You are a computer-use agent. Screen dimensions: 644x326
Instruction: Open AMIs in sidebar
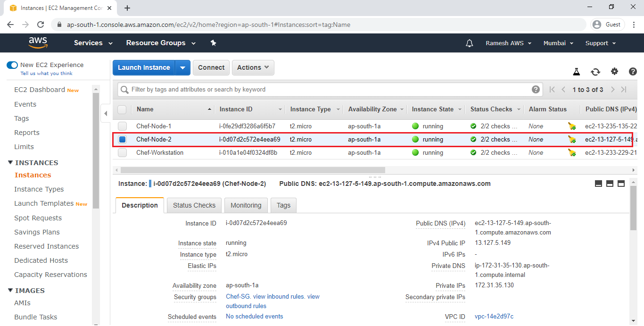coord(23,303)
